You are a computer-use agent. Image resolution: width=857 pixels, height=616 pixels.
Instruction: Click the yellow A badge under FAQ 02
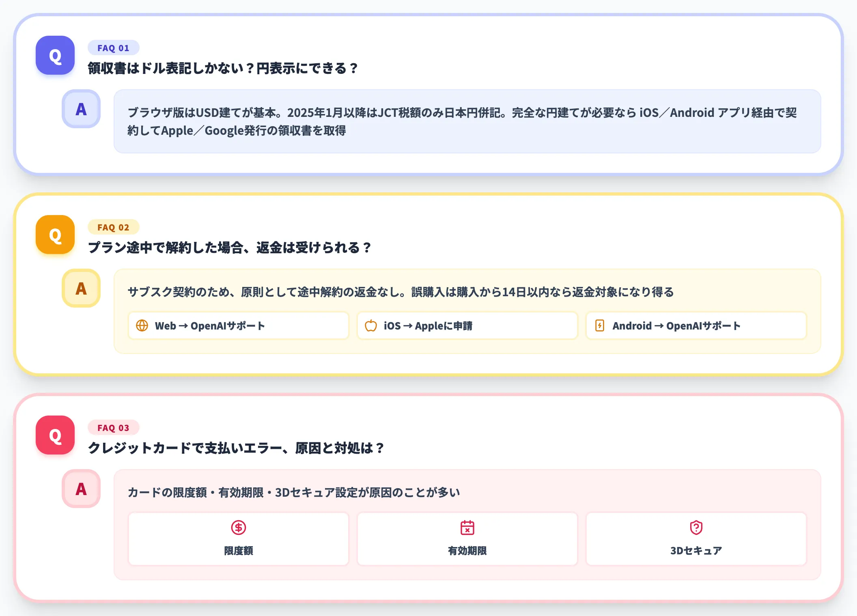[81, 288]
